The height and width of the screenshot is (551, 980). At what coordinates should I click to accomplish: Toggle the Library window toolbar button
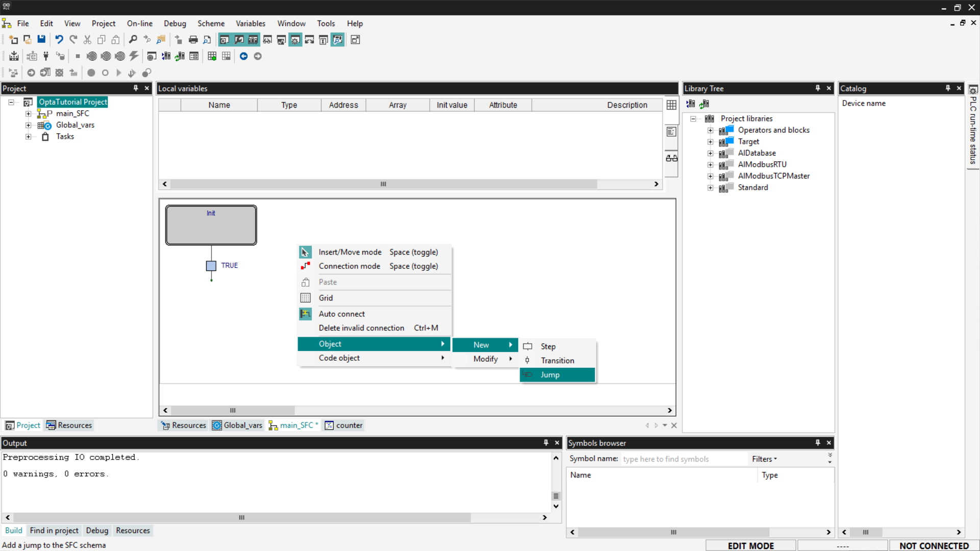pyautogui.click(x=253, y=40)
